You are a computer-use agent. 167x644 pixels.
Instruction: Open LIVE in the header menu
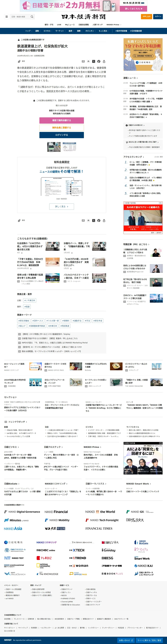(59, 25)
